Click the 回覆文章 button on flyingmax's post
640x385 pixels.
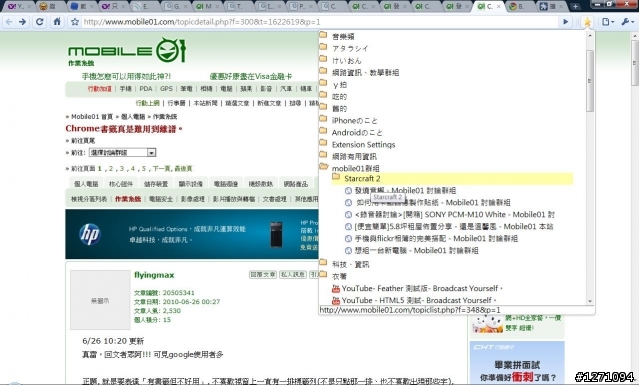click(x=263, y=274)
